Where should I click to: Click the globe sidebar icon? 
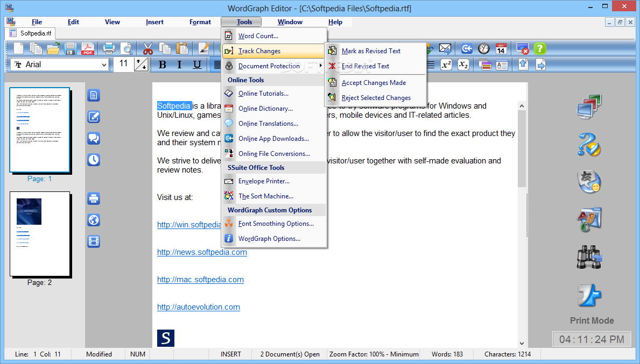tap(94, 220)
